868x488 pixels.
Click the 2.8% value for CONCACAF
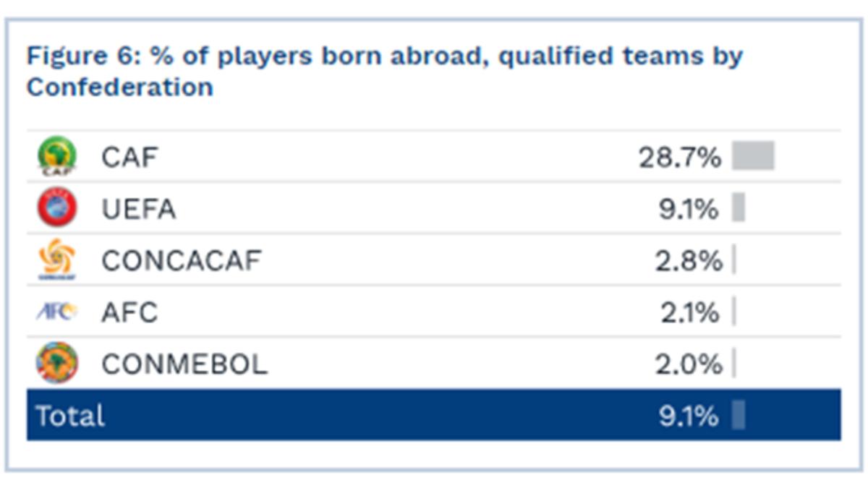[x=689, y=261]
